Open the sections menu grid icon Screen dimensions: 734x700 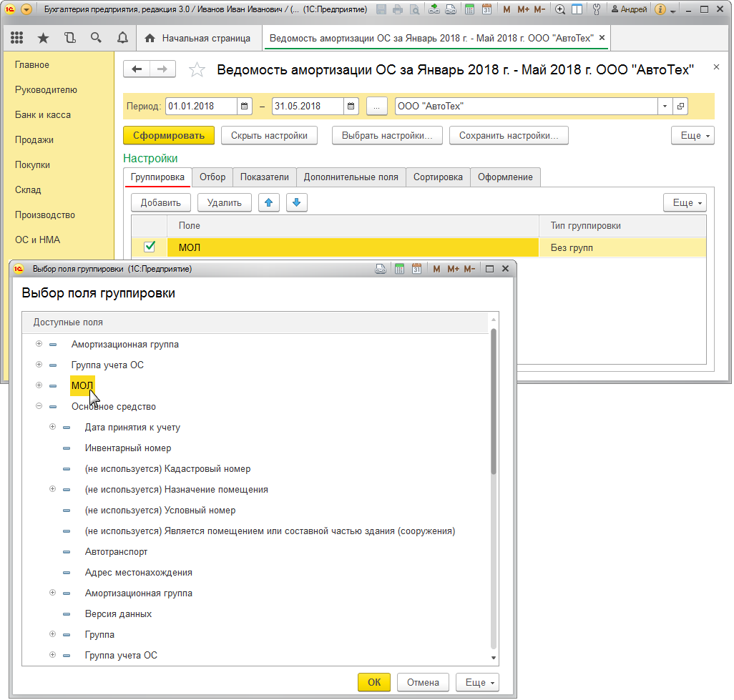click(x=17, y=38)
